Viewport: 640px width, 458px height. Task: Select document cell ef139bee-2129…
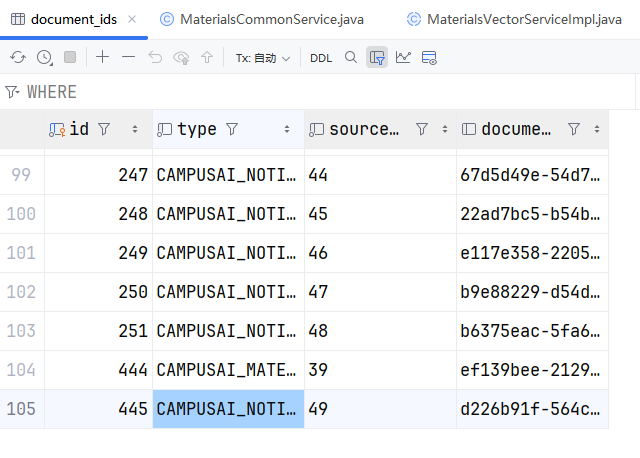[533, 370]
